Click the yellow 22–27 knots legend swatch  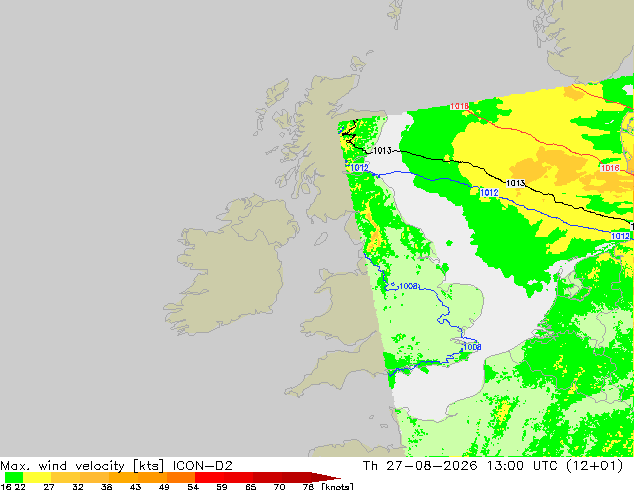(37, 477)
